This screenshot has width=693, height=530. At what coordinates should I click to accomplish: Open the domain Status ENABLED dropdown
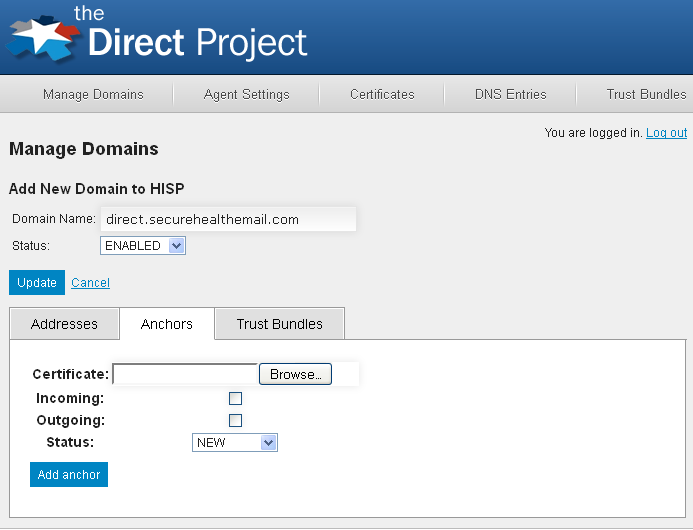[143, 246]
